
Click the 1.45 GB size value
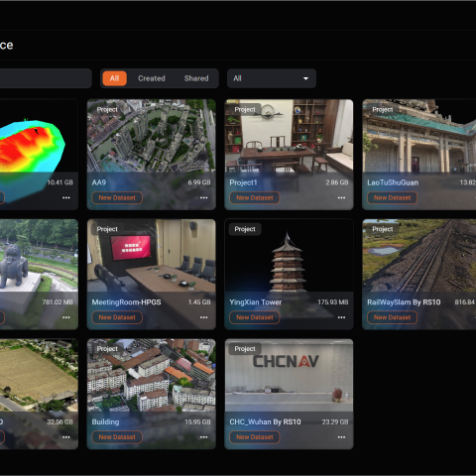[199, 302]
